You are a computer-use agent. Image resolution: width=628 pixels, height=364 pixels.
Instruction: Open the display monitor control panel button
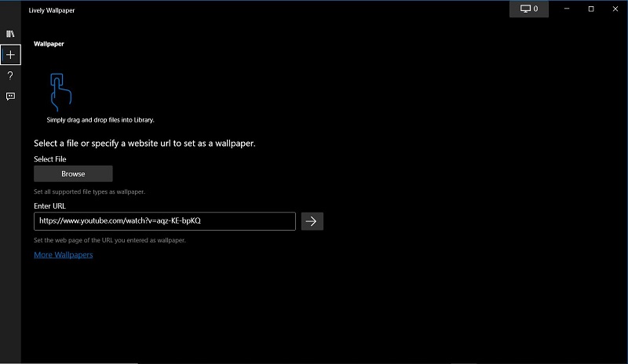(x=529, y=9)
